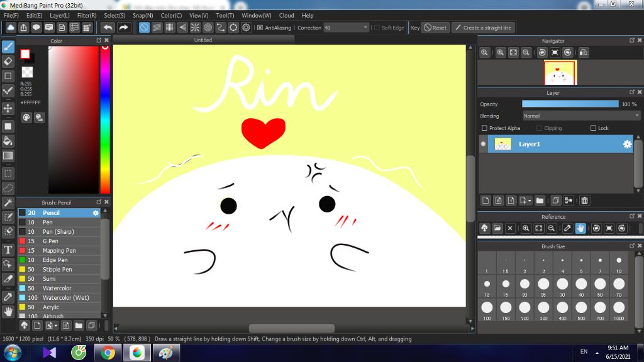Delete layer using trash icon
The width and height of the screenshot is (644, 362).
584,200
